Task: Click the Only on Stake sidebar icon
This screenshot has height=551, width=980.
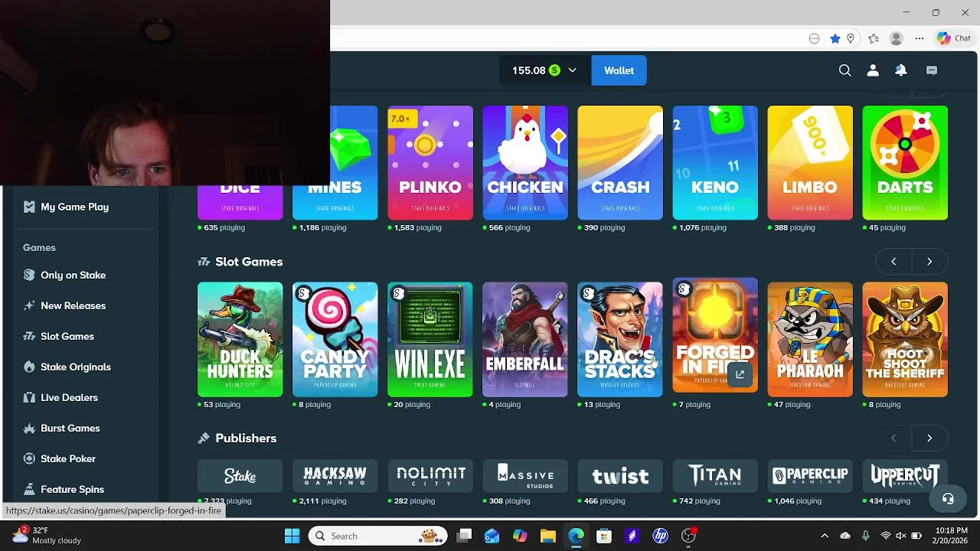Action: point(29,275)
